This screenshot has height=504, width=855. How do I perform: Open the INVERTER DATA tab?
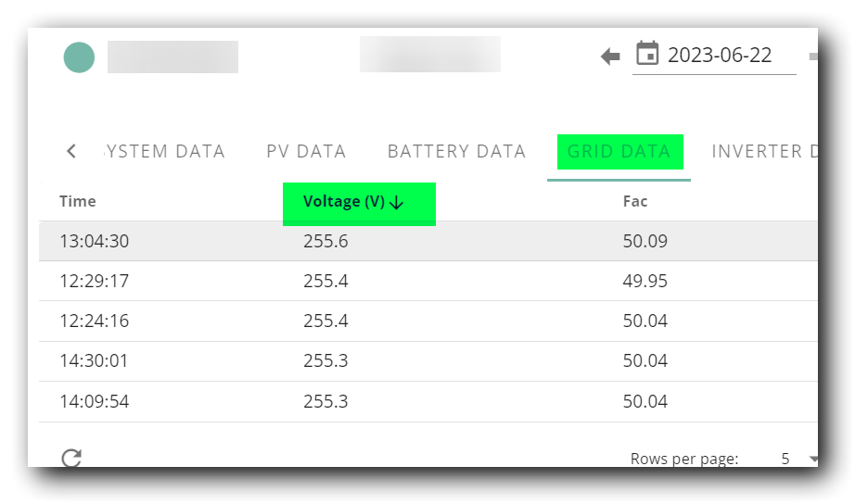tap(764, 151)
